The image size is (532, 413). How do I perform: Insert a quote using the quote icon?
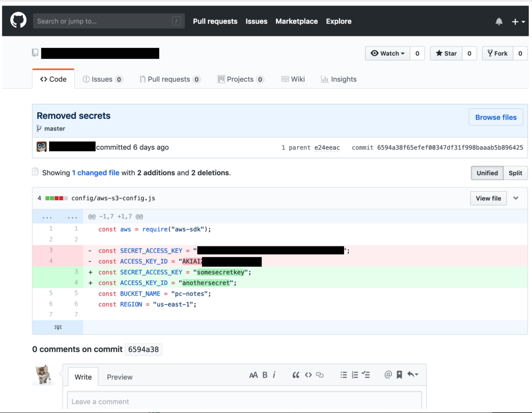click(x=296, y=375)
